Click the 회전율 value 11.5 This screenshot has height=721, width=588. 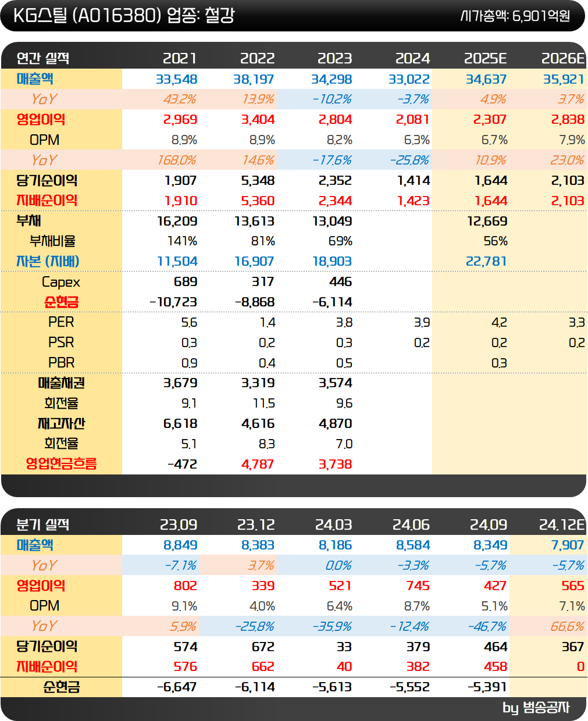point(264,404)
